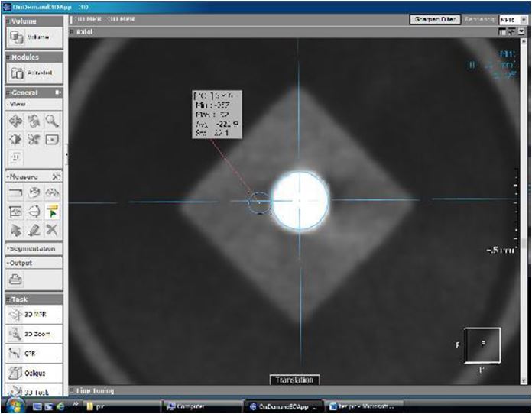The width and height of the screenshot is (532, 414).
Task: Switch to the 3D MPR task
Action: point(34,314)
